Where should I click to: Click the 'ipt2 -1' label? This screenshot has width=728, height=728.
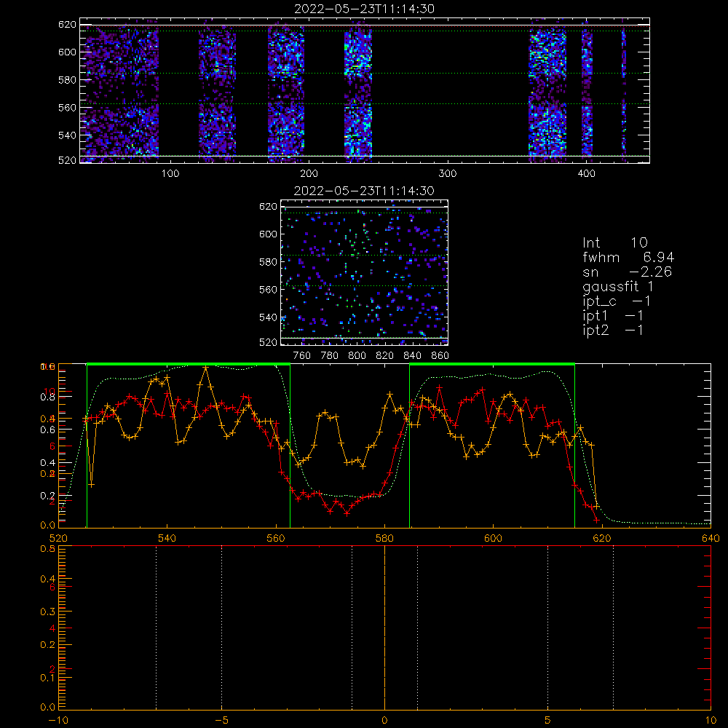[613, 330]
